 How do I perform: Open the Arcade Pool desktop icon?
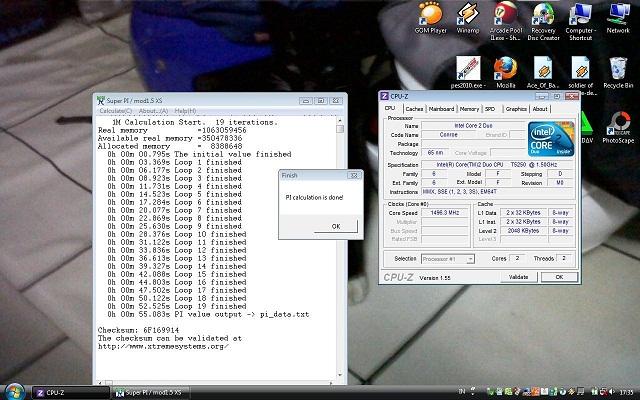point(506,21)
